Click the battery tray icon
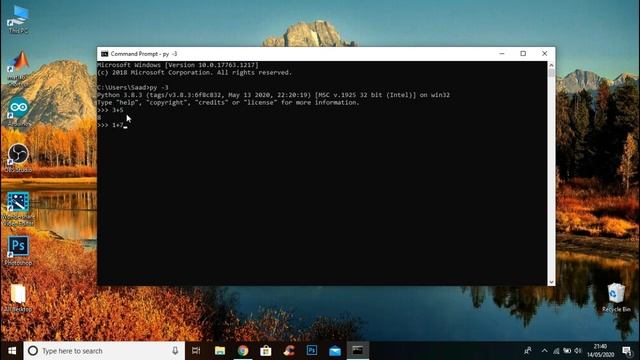The image size is (640, 360). [x=567, y=351]
